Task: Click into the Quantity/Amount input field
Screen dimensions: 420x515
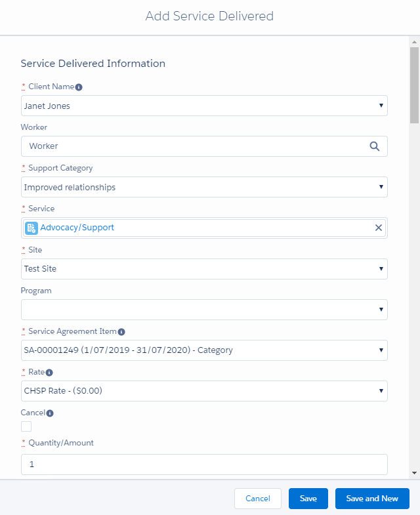Action: pyautogui.click(x=204, y=464)
